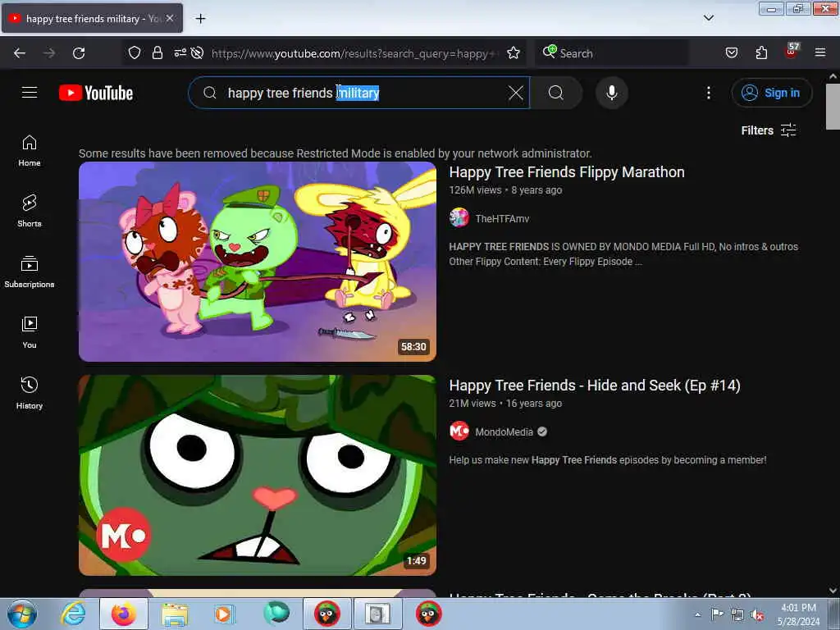Open the YouTube guide hamburger menu

pos(30,93)
